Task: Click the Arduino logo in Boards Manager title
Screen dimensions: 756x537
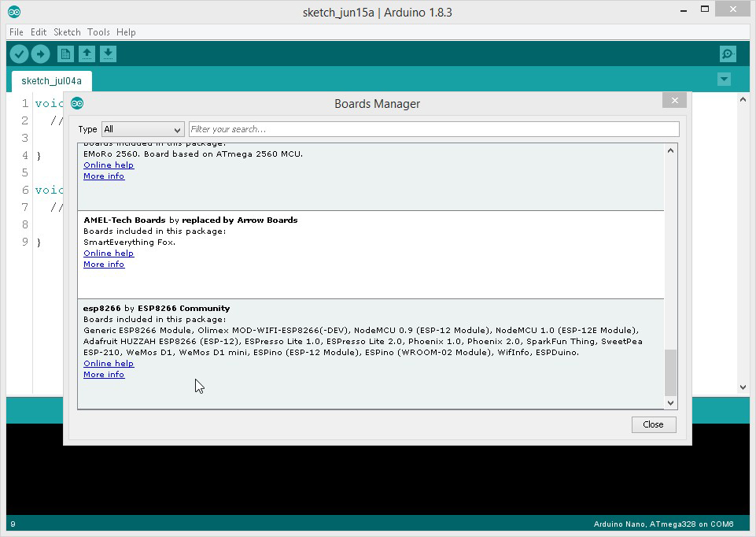Action: click(x=77, y=103)
